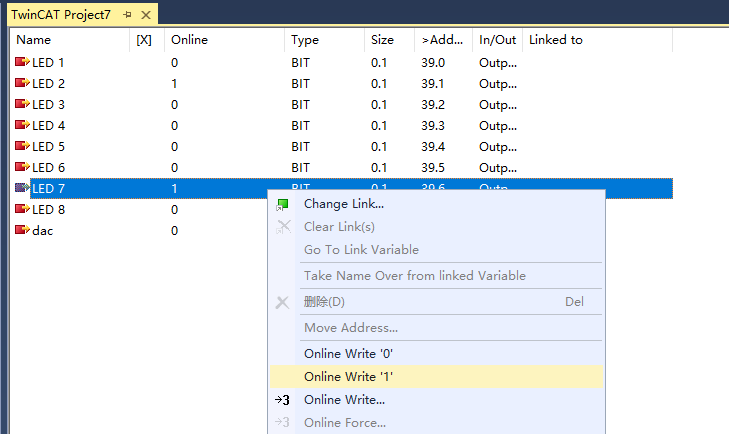729x434 pixels.
Task: Sort by the In/Out column header
Action: [x=497, y=40]
